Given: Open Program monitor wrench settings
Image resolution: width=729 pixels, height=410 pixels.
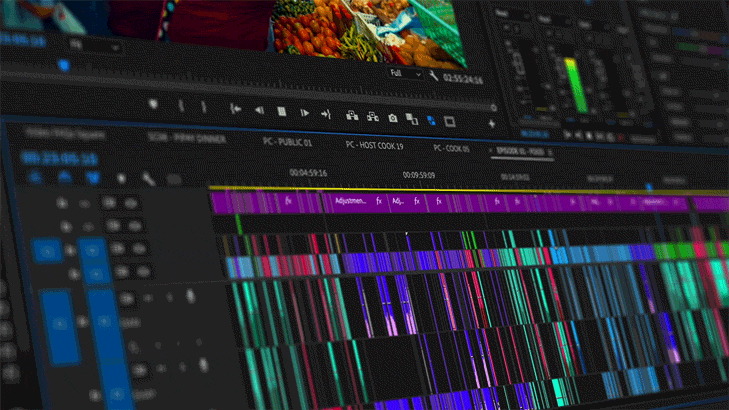Looking at the screenshot, I should tap(433, 75).
